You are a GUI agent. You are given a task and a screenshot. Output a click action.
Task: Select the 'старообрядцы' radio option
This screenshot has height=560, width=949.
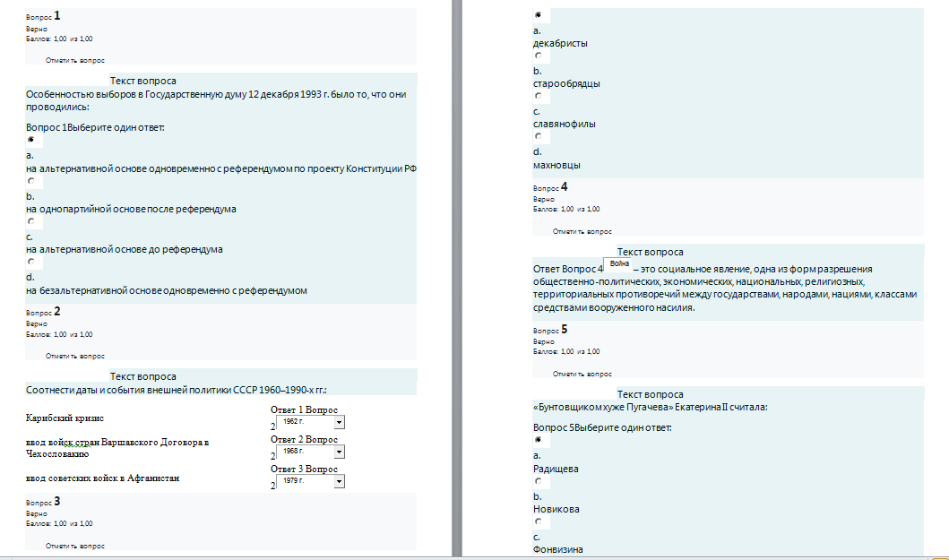click(x=538, y=56)
